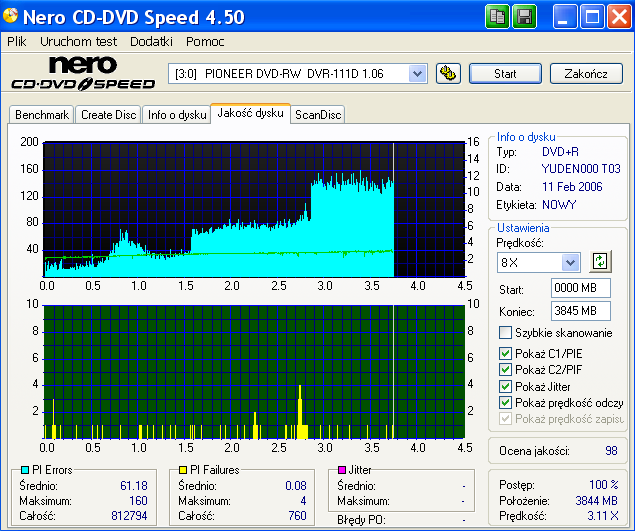
Task: Click the Nero disc icon in title bar
Action: tap(10, 15)
